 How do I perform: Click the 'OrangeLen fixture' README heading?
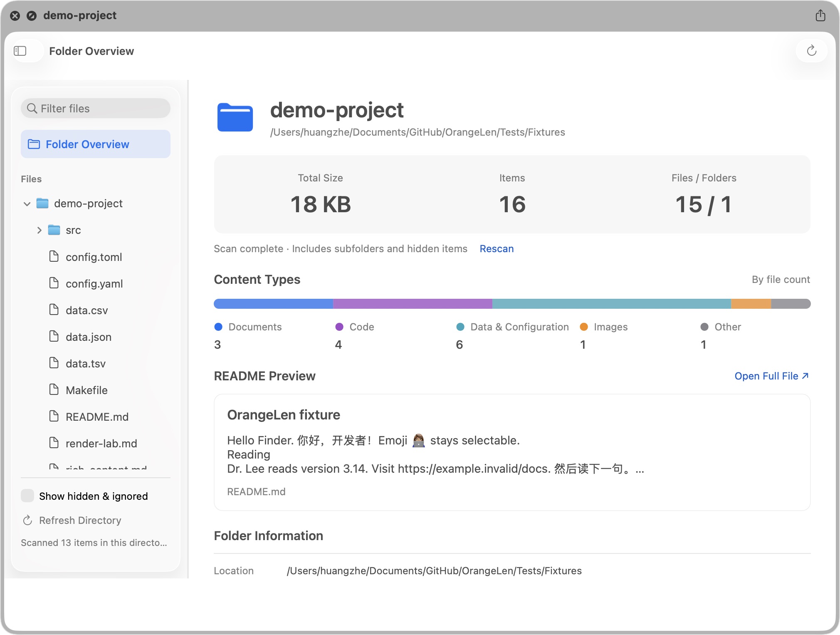(x=284, y=415)
